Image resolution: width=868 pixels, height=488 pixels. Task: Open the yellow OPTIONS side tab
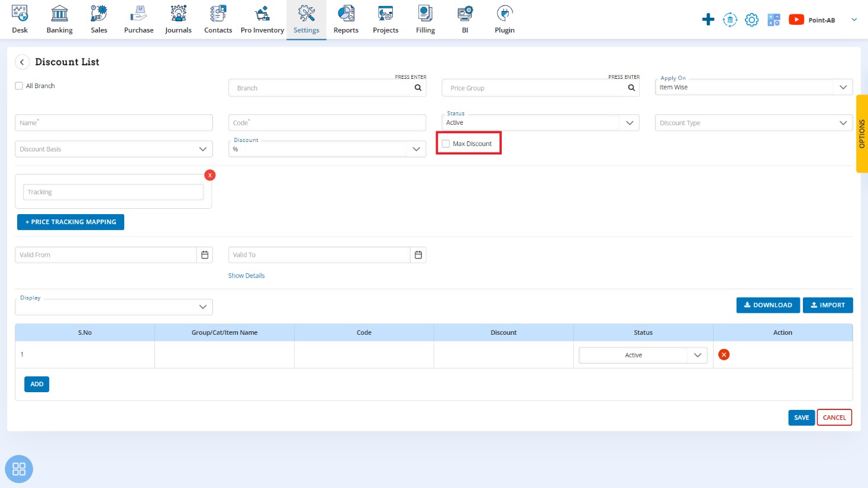(862, 134)
